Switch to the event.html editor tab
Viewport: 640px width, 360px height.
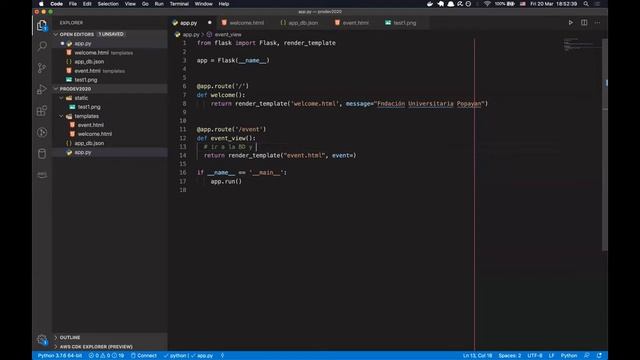(x=355, y=23)
